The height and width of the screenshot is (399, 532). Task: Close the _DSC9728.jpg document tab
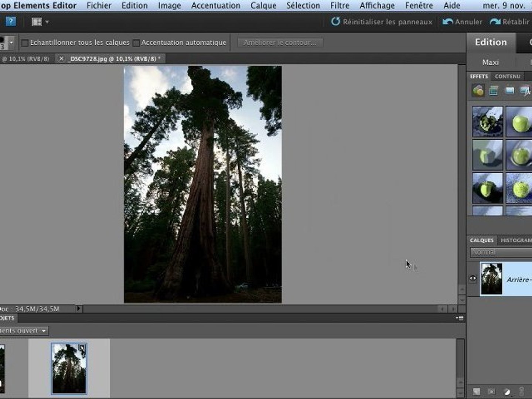[61, 59]
